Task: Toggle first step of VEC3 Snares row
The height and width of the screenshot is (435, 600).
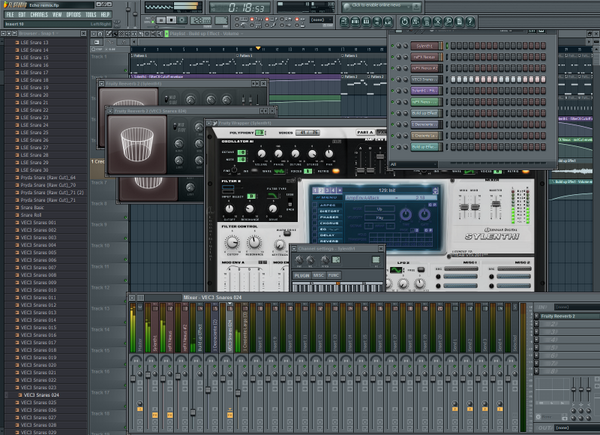Action: click(453, 80)
